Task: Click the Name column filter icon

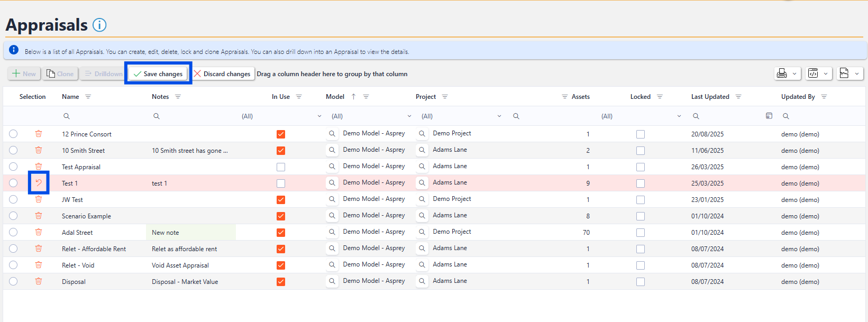Action: click(88, 97)
